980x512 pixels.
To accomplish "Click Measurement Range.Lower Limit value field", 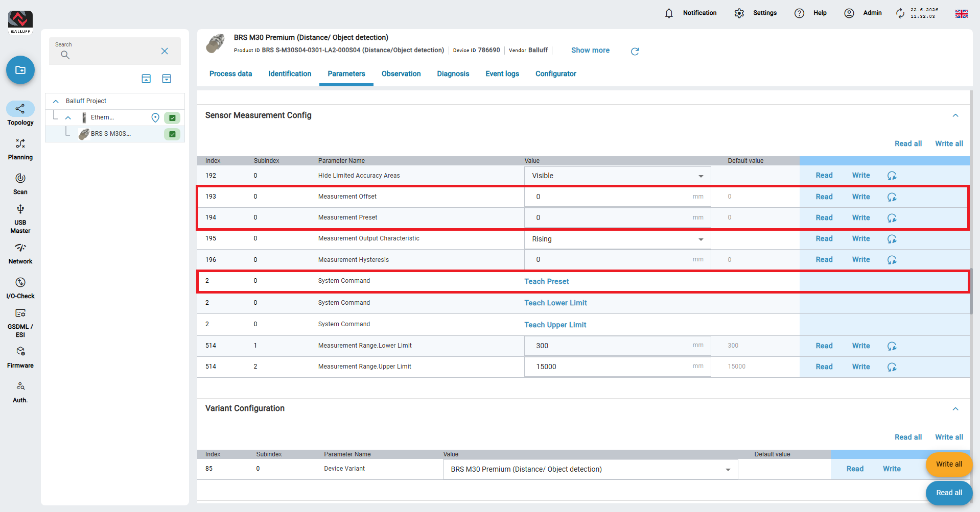I will click(618, 346).
